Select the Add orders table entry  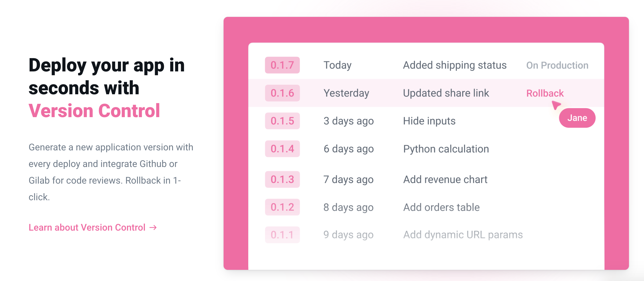(441, 207)
